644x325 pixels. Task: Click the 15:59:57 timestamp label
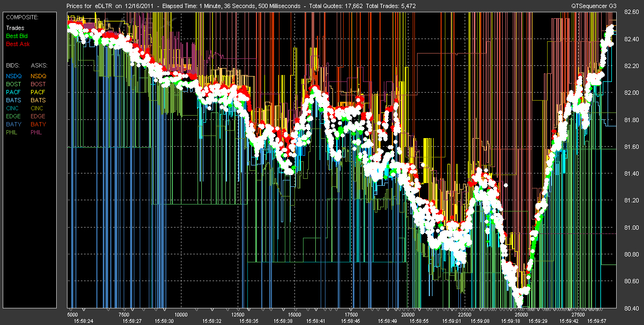[x=598, y=321]
